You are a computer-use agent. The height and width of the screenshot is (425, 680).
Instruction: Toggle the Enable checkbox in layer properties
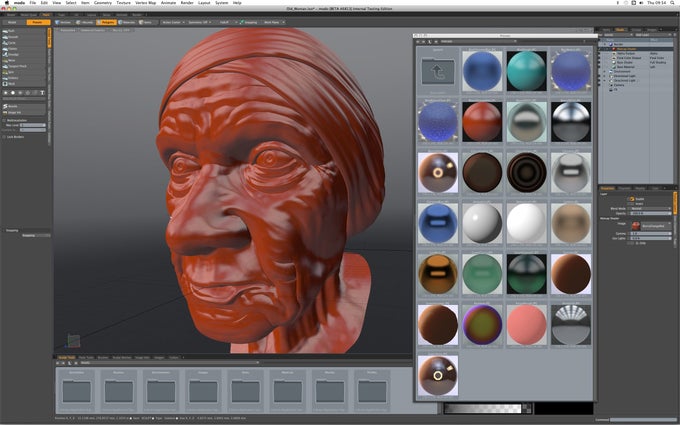632,199
